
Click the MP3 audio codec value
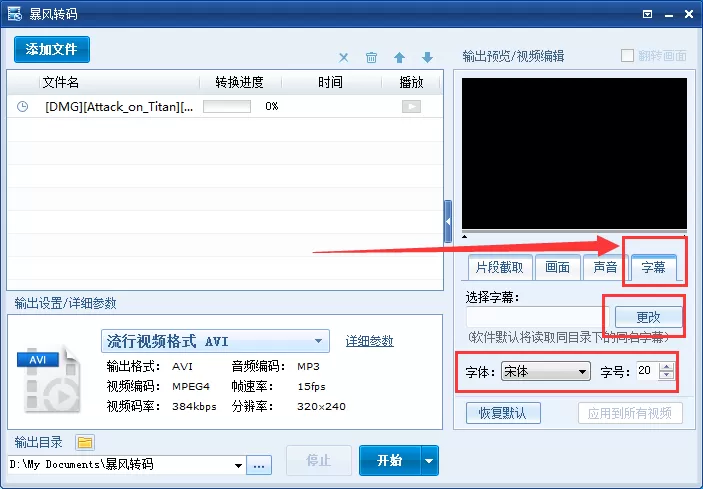(x=308, y=366)
